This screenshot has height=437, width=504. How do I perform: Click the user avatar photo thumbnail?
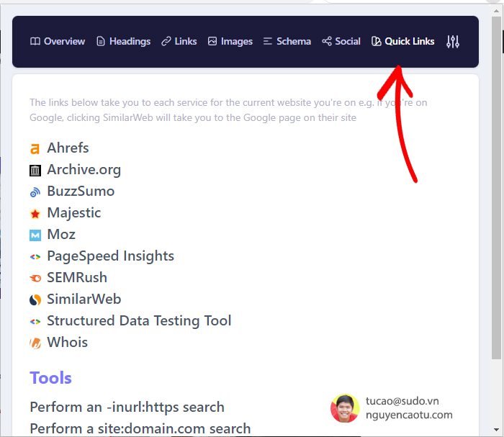click(x=345, y=408)
